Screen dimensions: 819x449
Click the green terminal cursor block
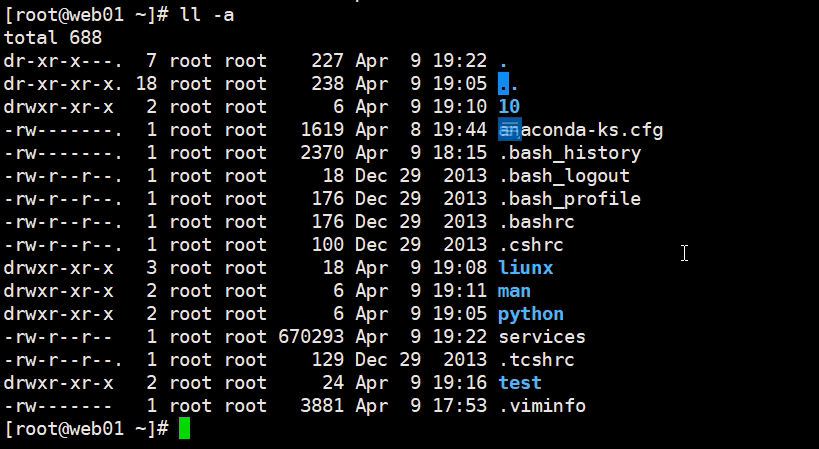coord(184,429)
